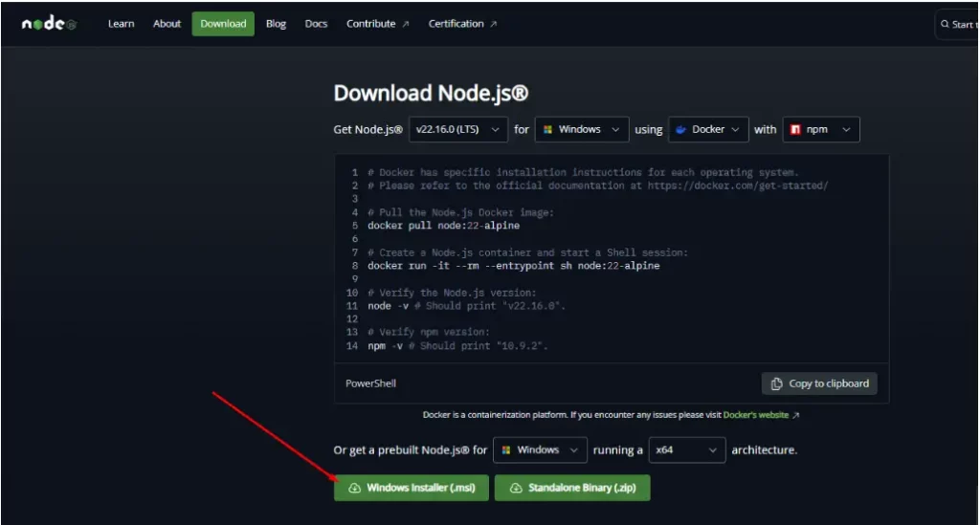
Task: Click the Docker whale icon
Action: click(680, 130)
